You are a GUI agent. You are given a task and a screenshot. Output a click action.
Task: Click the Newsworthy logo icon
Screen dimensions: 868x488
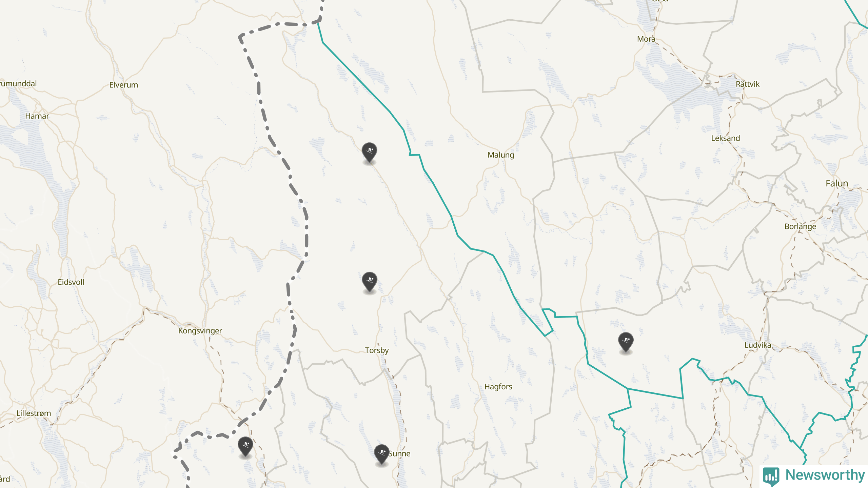pyautogui.click(x=771, y=475)
